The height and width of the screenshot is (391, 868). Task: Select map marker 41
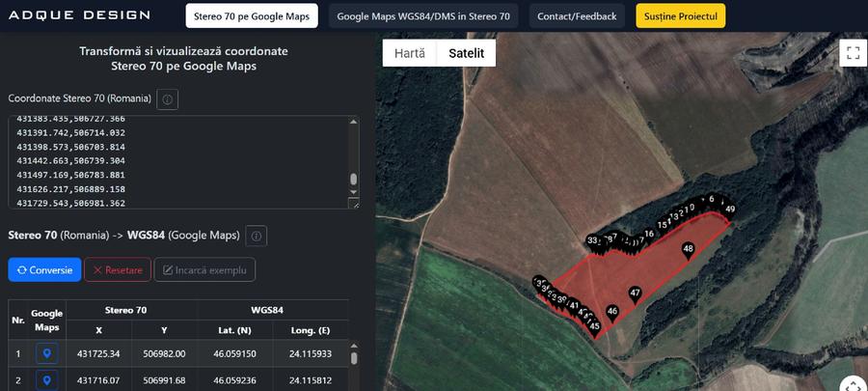pyautogui.click(x=574, y=307)
